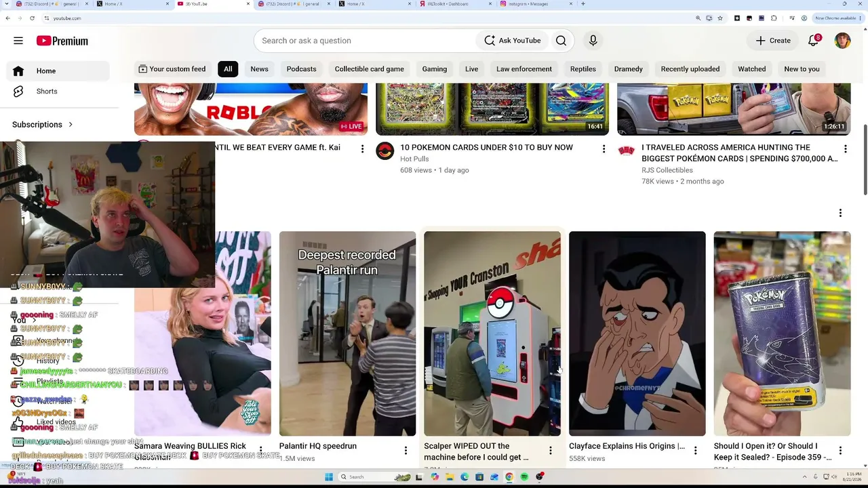Open Clayface Explains His Origins title
Viewport: 868px width, 488px height.
tap(627, 446)
